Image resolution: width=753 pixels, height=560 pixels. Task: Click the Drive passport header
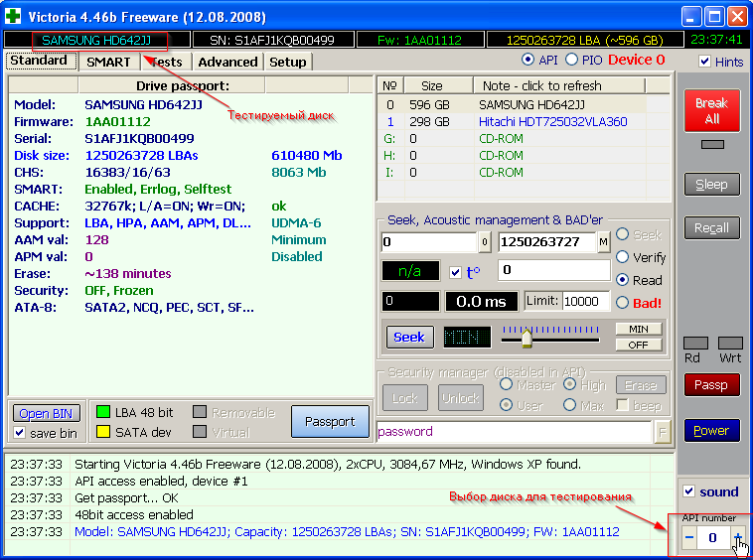[x=172, y=86]
